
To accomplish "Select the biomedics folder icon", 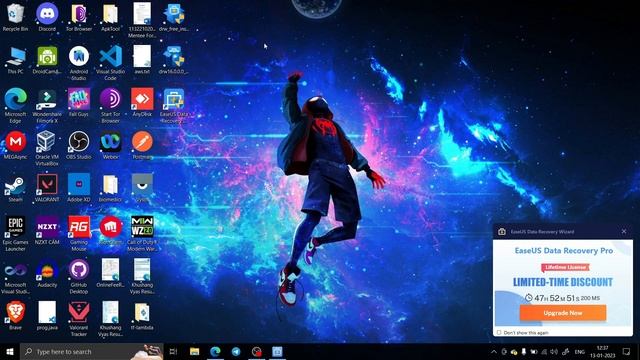I will coord(111,188).
